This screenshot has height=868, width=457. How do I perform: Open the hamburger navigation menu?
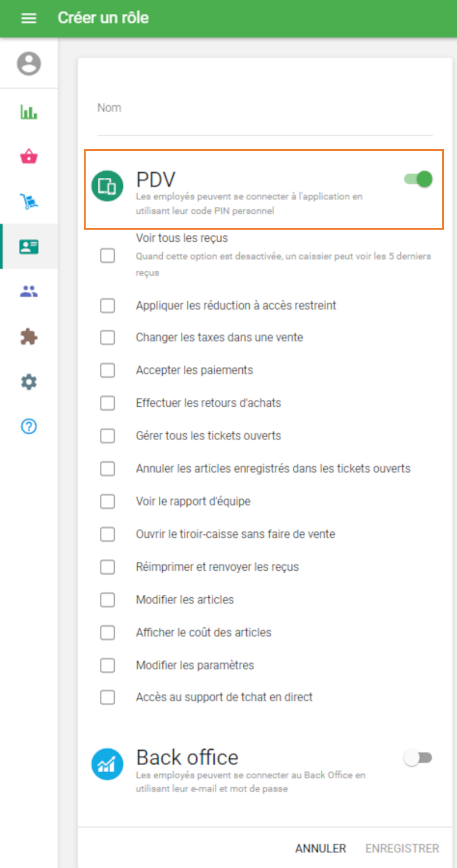point(29,18)
